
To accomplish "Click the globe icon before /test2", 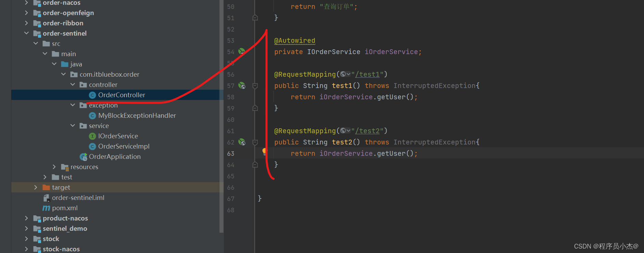I will tap(343, 131).
